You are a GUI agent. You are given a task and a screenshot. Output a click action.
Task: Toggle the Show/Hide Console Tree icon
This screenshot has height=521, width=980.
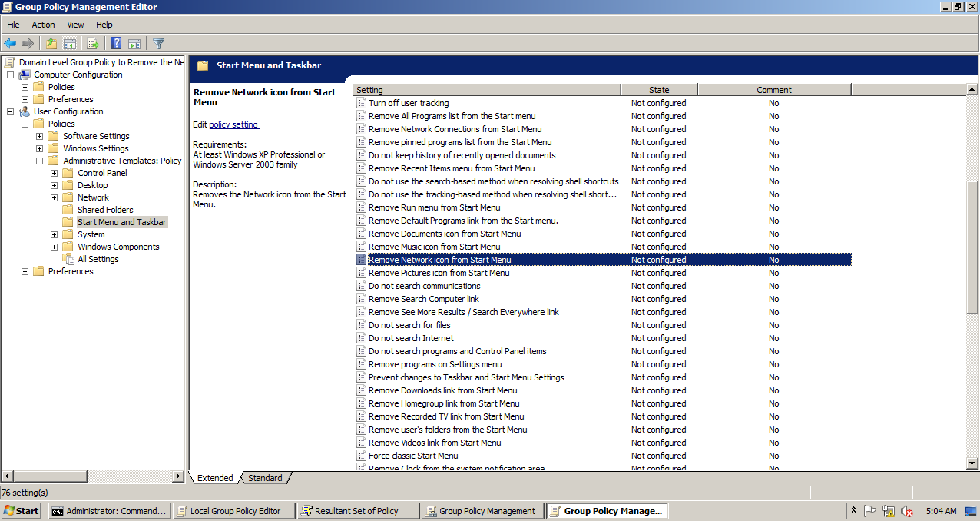click(69, 43)
